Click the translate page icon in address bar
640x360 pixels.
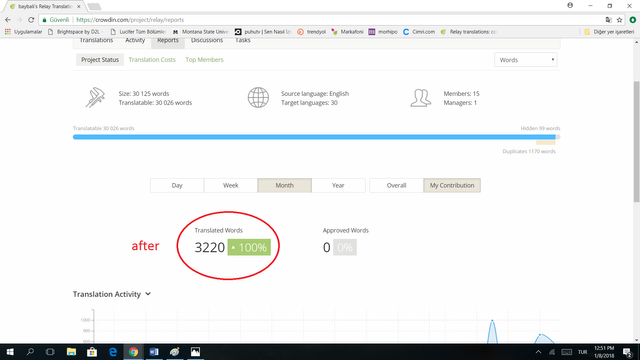point(609,20)
